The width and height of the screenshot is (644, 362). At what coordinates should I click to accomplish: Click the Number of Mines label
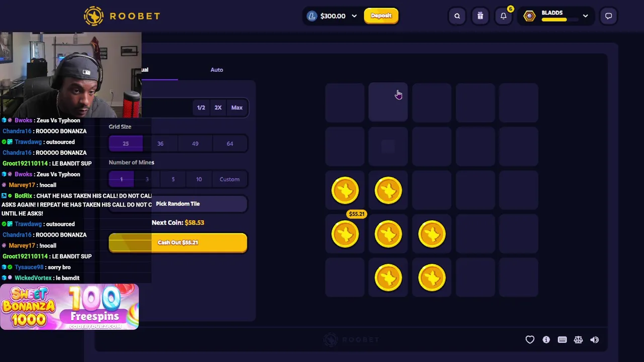click(x=131, y=162)
